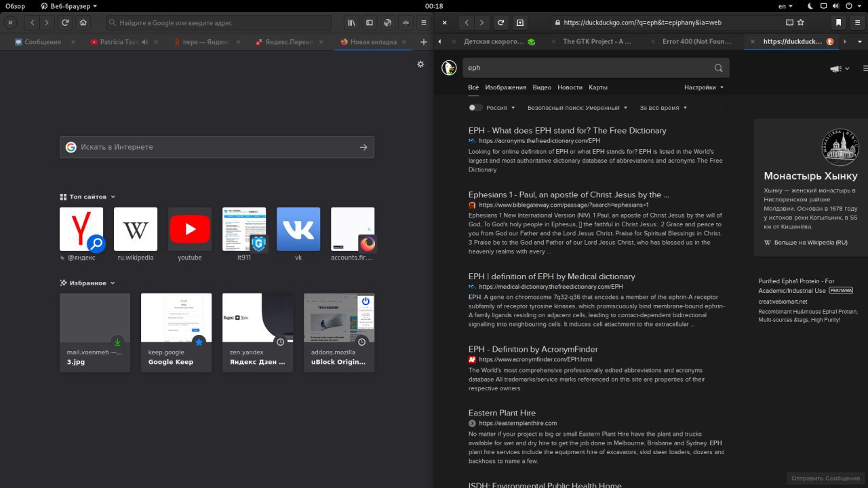This screenshot has width=868, height=488.
Task: Click DuckDuckGo search magnifier icon
Action: (718, 68)
